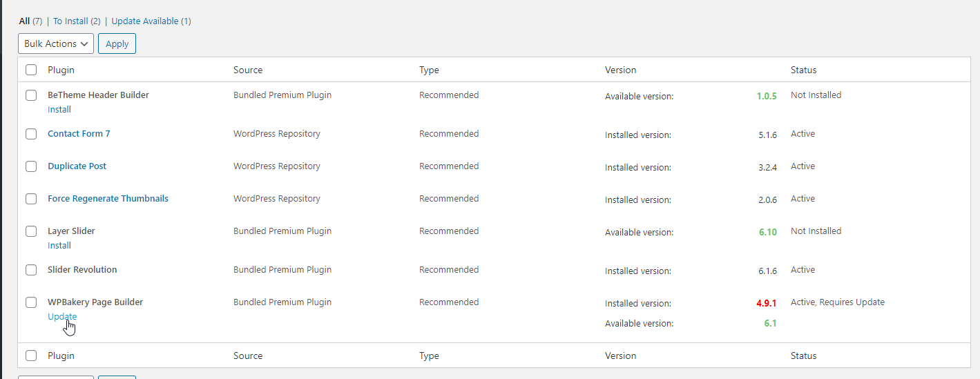Image resolution: width=980 pixels, height=379 pixels.
Task: Click the Version column label in footer
Action: pyautogui.click(x=620, y=356)
